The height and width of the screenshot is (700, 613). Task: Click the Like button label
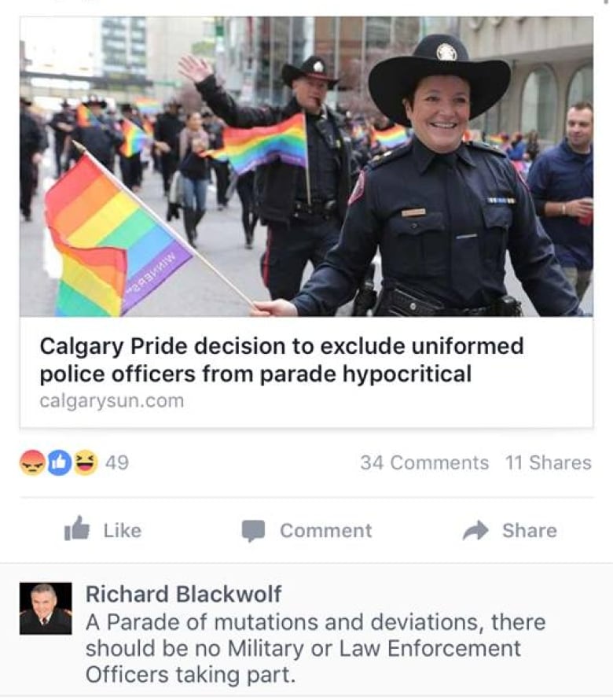[123, 531]
